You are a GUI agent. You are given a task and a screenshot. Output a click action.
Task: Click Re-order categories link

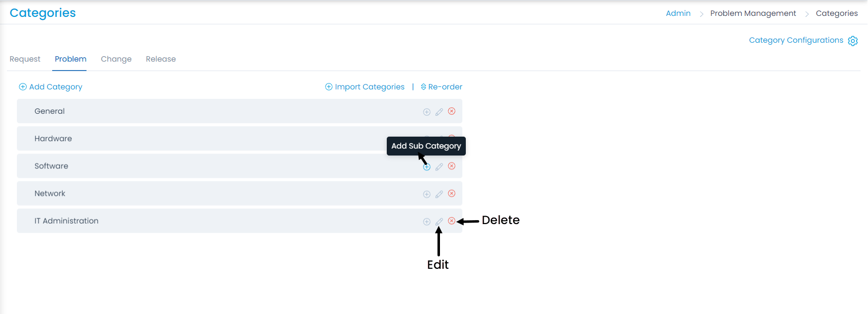point(441,87)
